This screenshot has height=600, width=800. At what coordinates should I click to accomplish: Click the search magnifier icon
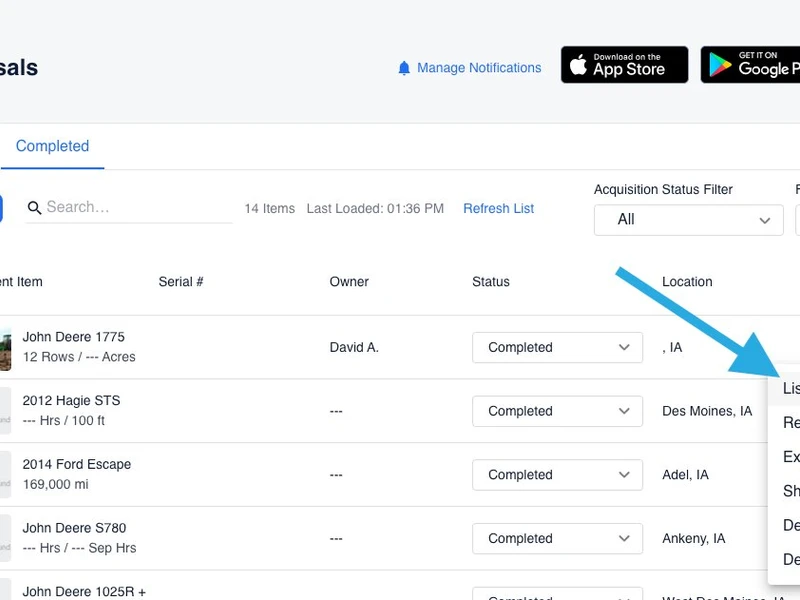(34, 208)
